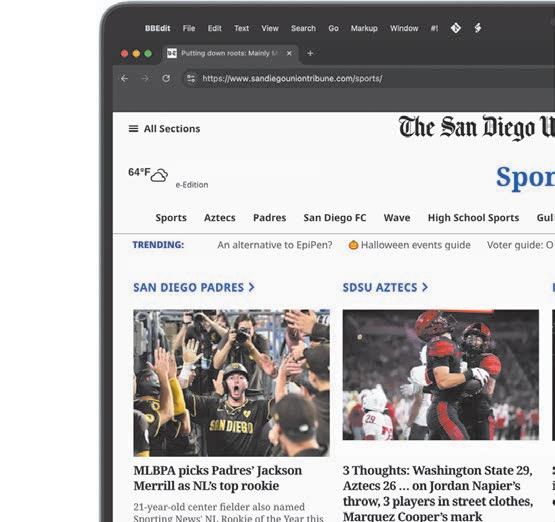This screenshot has height=522, width=555.
Task: Expand San Diego Padres section chevron
Action: coord(252,287)
